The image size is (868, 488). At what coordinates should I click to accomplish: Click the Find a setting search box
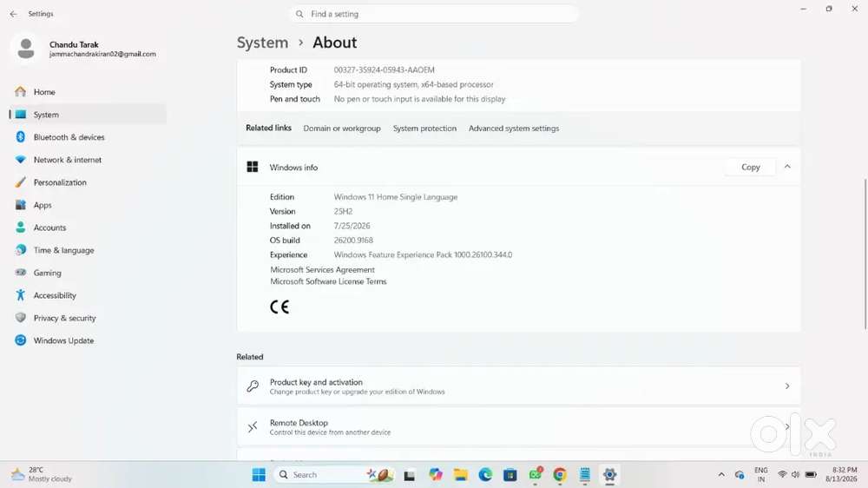coord(433,14)
